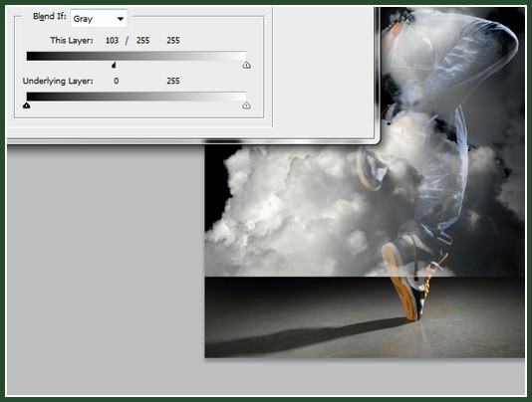Open the Blend If Gray dropdown
532x402 pixels.
coord(99,19)
